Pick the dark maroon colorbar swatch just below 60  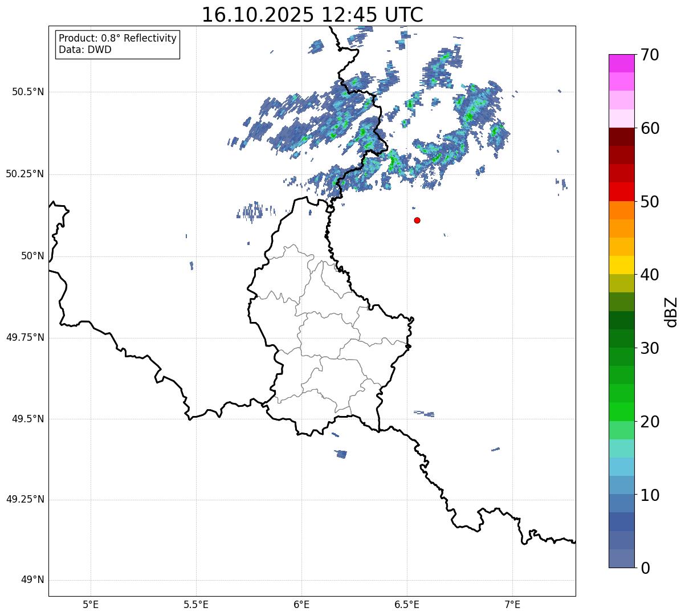622,137
